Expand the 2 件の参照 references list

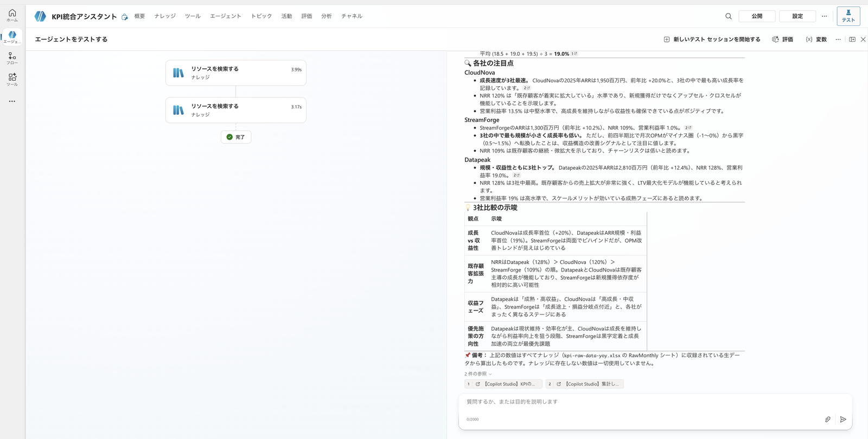point(478,374)
